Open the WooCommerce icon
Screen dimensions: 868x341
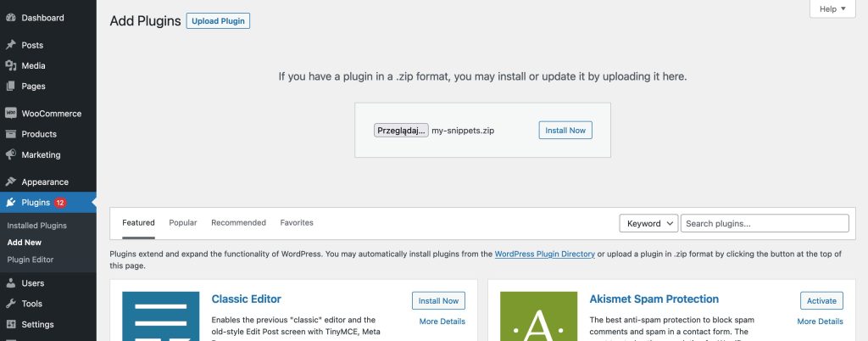tap(10, 114)
